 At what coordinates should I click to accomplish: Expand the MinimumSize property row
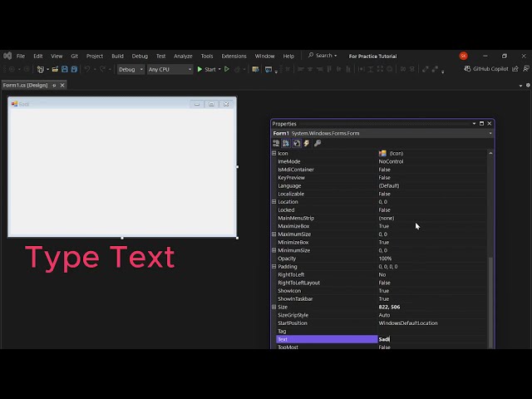coord(273,250)
